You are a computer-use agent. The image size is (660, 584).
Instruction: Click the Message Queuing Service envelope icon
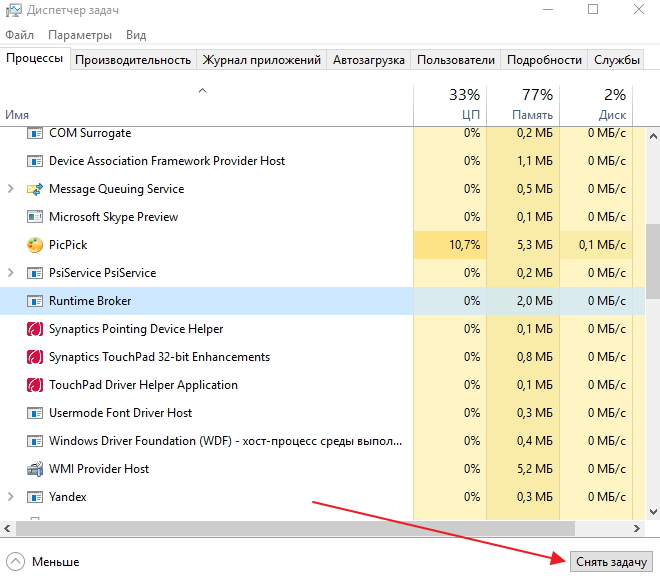pos(35,189)
